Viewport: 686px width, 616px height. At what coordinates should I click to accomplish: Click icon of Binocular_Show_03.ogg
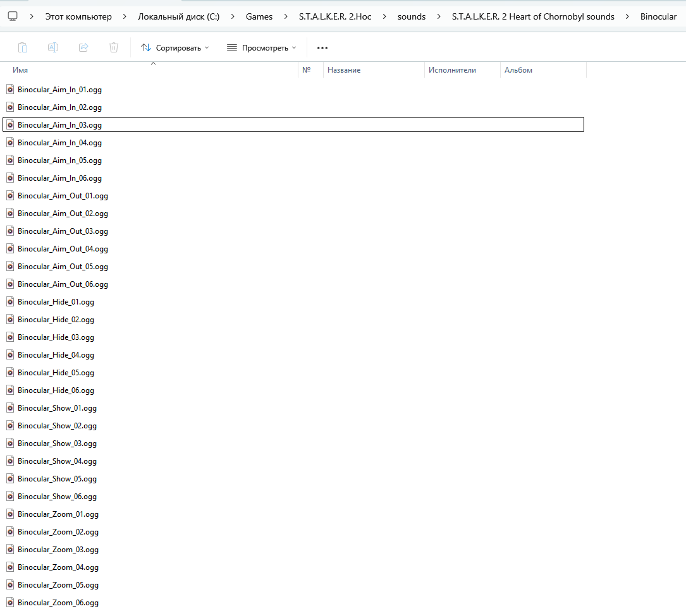tap(10, 444)
